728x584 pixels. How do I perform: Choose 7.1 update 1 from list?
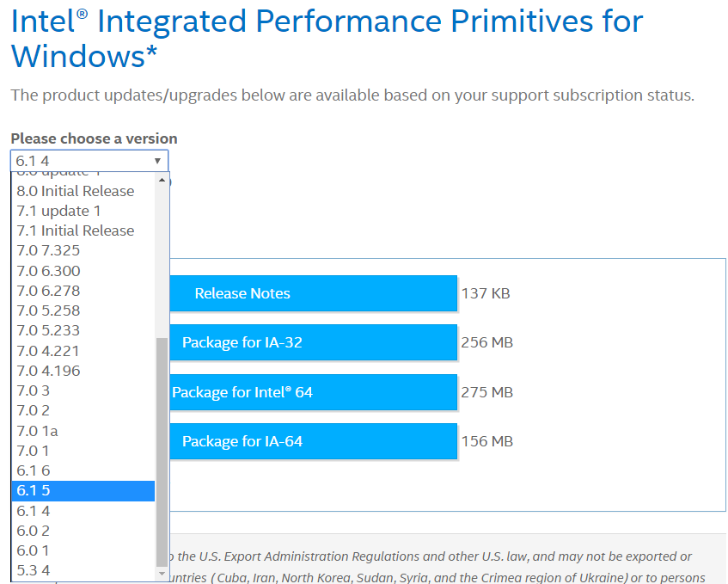point(59,211)
